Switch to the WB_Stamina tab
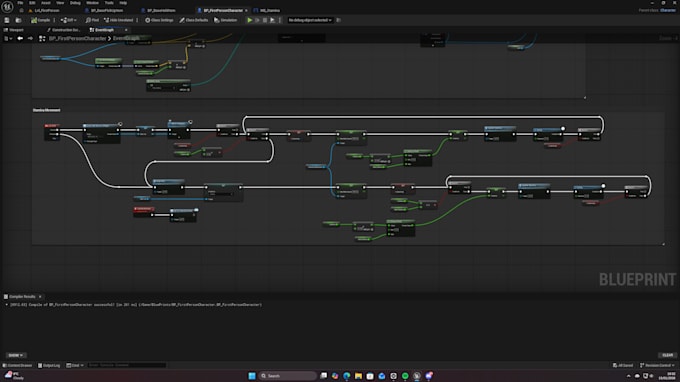Viewport: 680px width, 382px height. pos(269,10)
